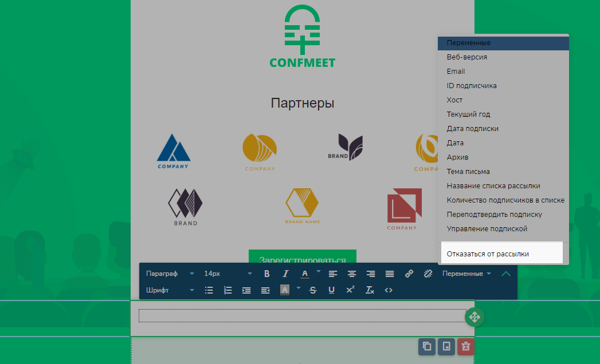Viewport: 600px width, 364px height.
Task: Select the red square COMPANY logo
Action: click(404, 209)
